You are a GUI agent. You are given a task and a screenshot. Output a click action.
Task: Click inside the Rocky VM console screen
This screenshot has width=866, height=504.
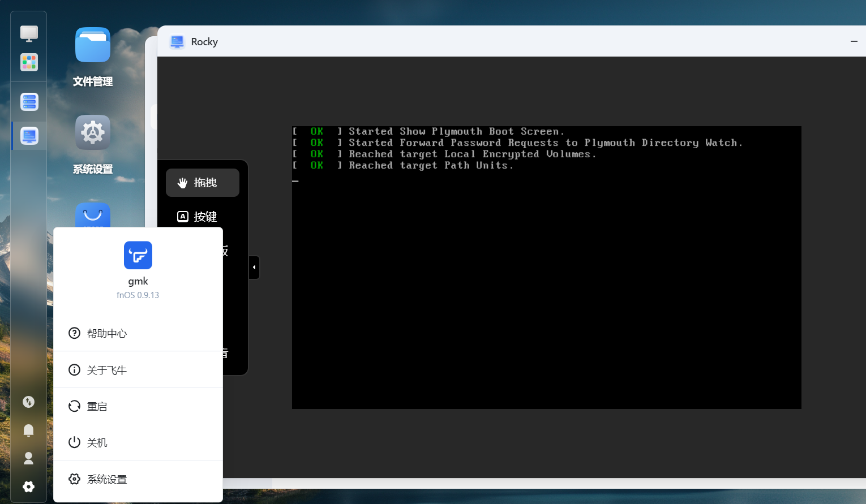point(546,283)
